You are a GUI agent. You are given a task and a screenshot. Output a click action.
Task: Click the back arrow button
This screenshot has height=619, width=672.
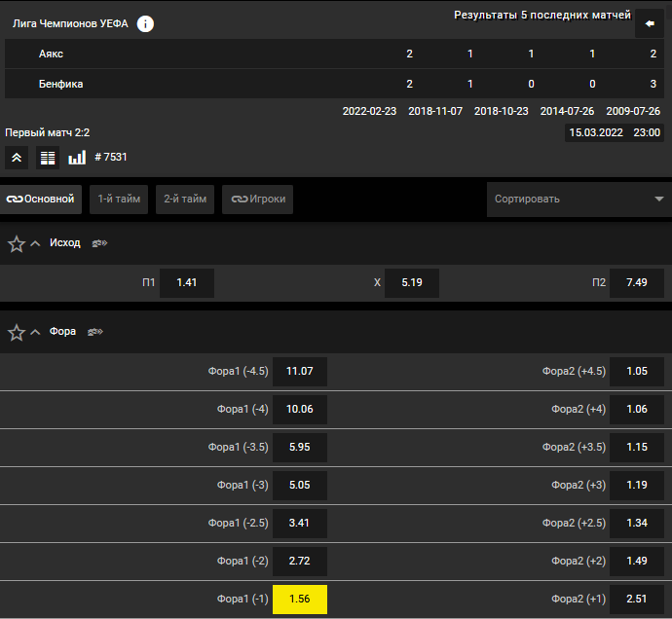[x=650, y=23]
